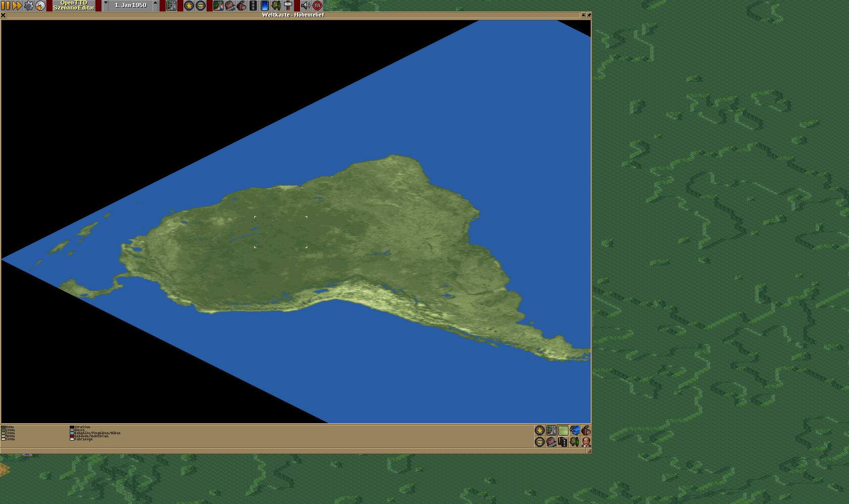The width and height of the screenshot is (849, 504).
Task: Close the Weltkarte window
Action: [3, 15]
